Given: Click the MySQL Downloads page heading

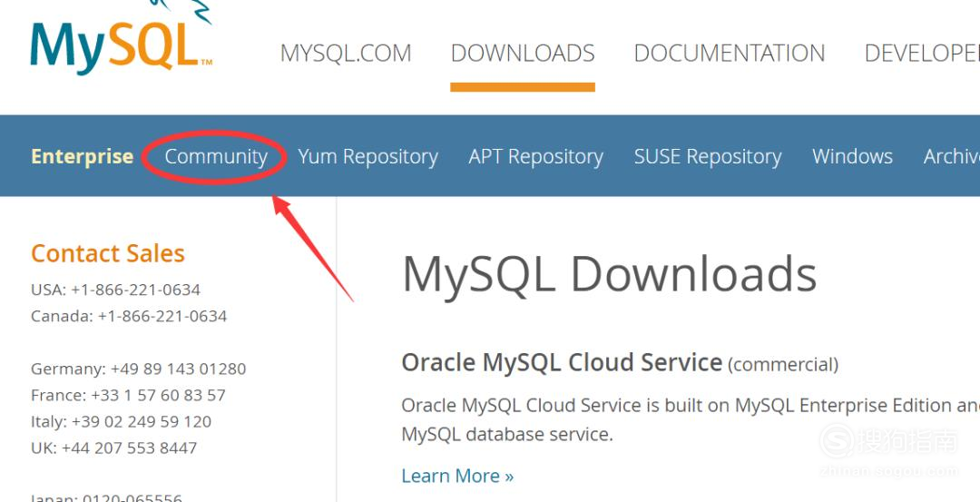Looking at the screenshot, I should tap(609, 274).
